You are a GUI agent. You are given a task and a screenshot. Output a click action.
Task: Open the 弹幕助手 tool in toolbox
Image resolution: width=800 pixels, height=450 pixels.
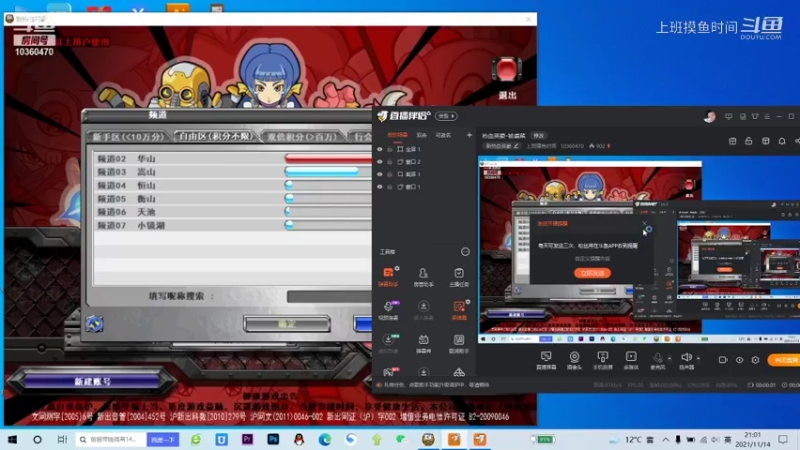pos(388,277)
